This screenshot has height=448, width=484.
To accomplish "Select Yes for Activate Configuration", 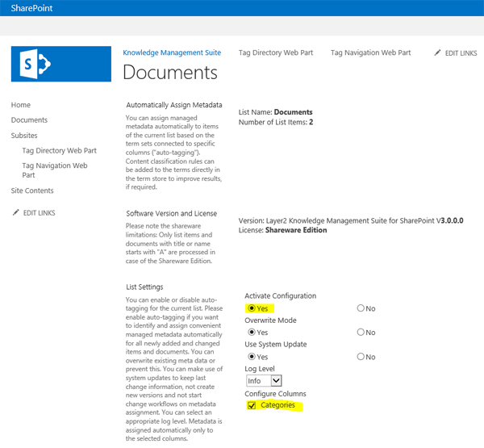I will 252,308.
